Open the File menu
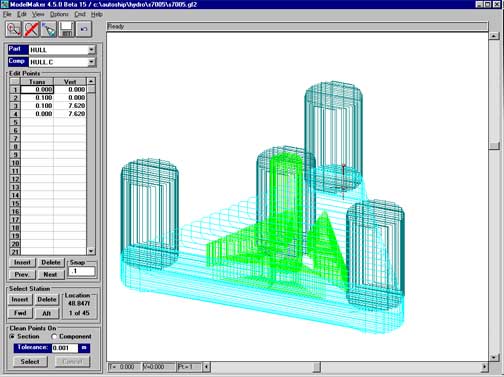Image resolution: width=504 pixels, height=377 pixels. [7, 14]
